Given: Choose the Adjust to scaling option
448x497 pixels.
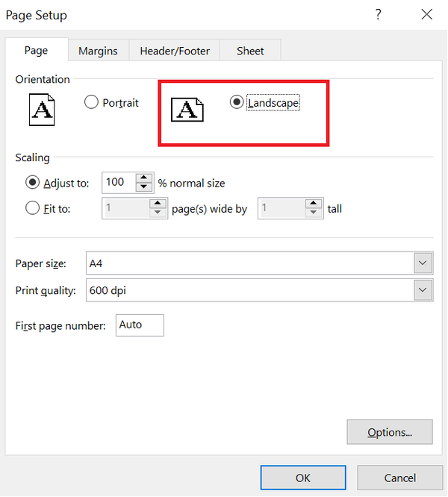Looking at the screenshot, I should pyautogui.click(x=32, y=183).
